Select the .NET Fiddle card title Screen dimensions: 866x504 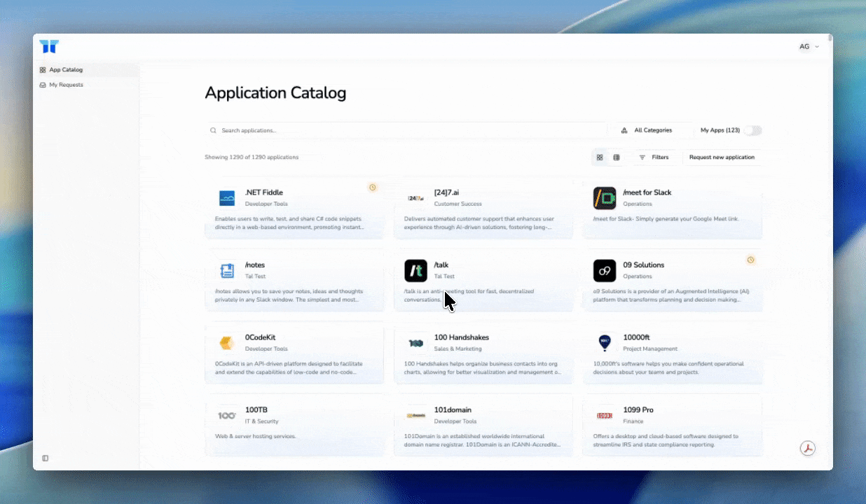(x=264, y=192)
